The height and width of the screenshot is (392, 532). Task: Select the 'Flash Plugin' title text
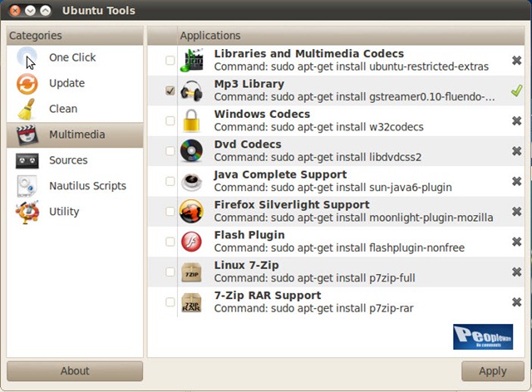[249, 235]
